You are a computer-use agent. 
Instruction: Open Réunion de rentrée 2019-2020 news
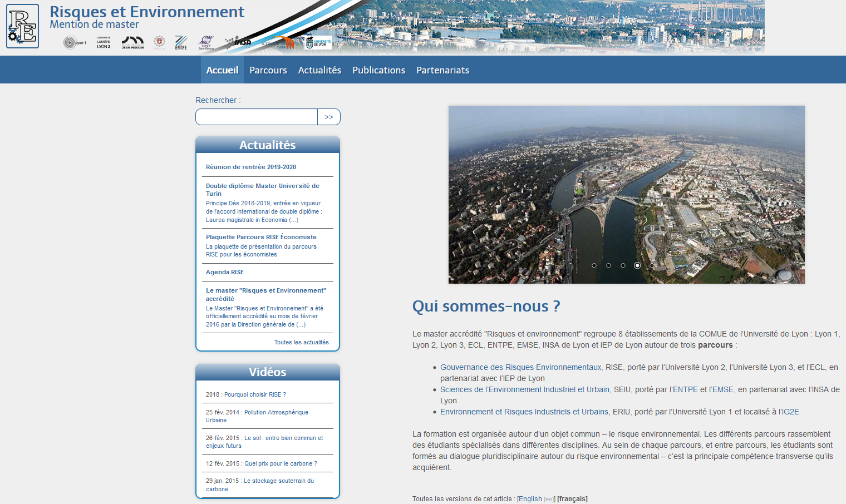click(x=251, y=167)
